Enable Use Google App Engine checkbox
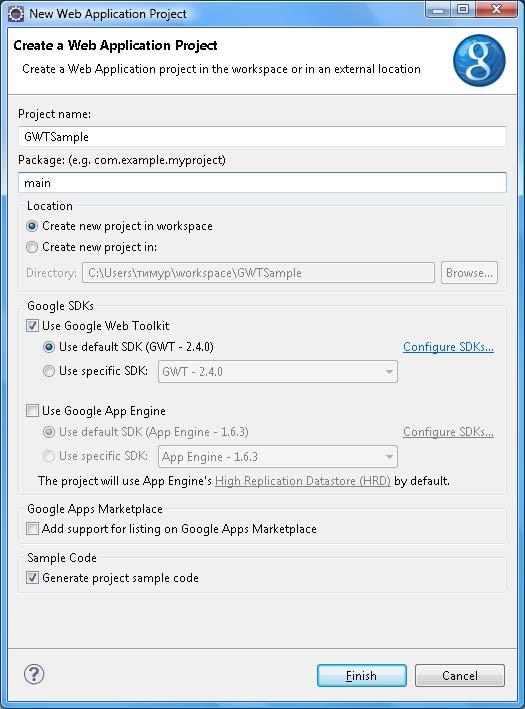Image resolution: width=525 pixels, height=709 pixels. coord(32,411)
